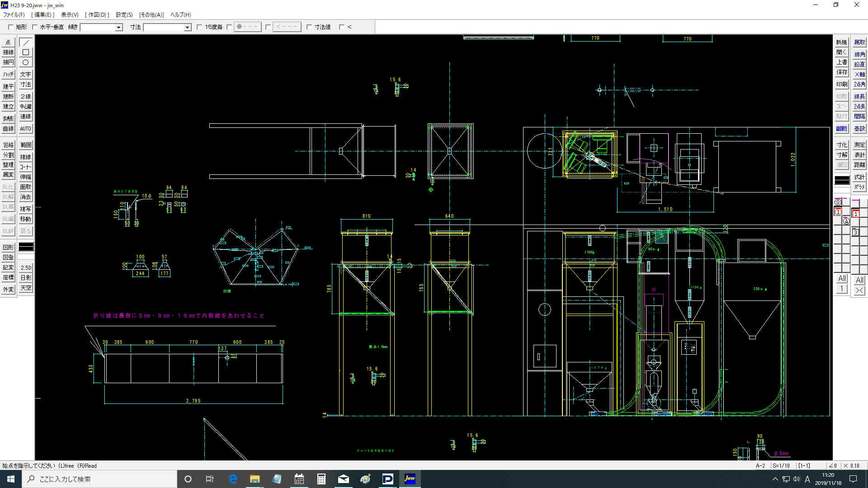Click black line color swatch, right panel
The height and width of the screenshot is (488, 868).
(x=841, y=180)
